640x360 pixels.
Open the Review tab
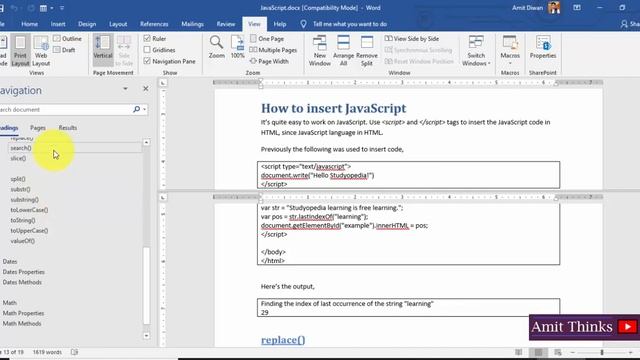[226, 24]
